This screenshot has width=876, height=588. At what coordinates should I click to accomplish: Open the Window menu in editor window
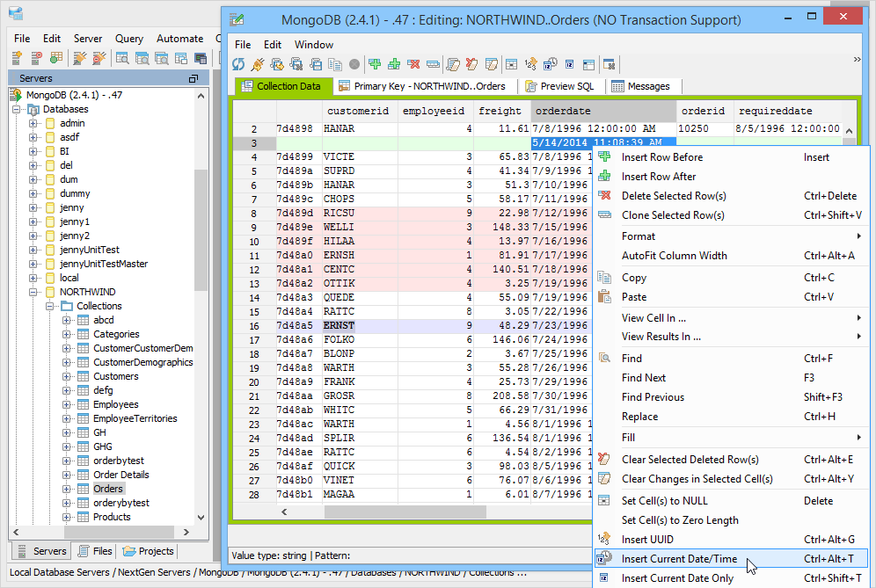coord(314,45)
